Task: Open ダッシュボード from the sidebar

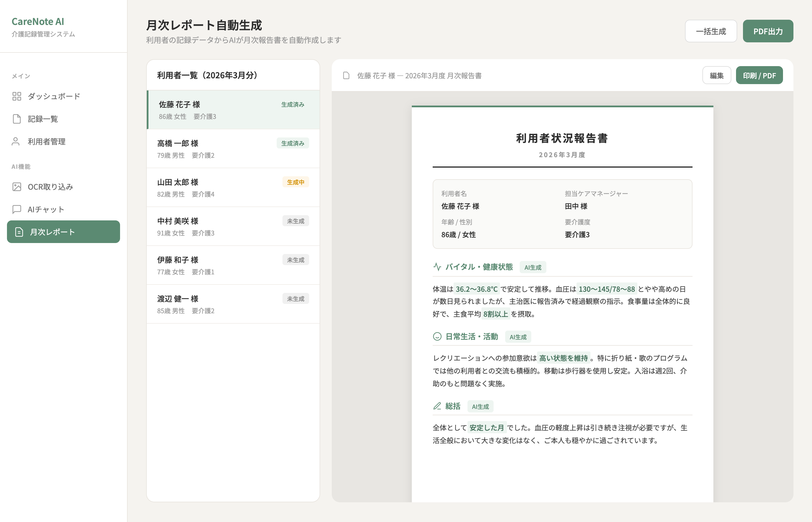Action: point(64,96)
